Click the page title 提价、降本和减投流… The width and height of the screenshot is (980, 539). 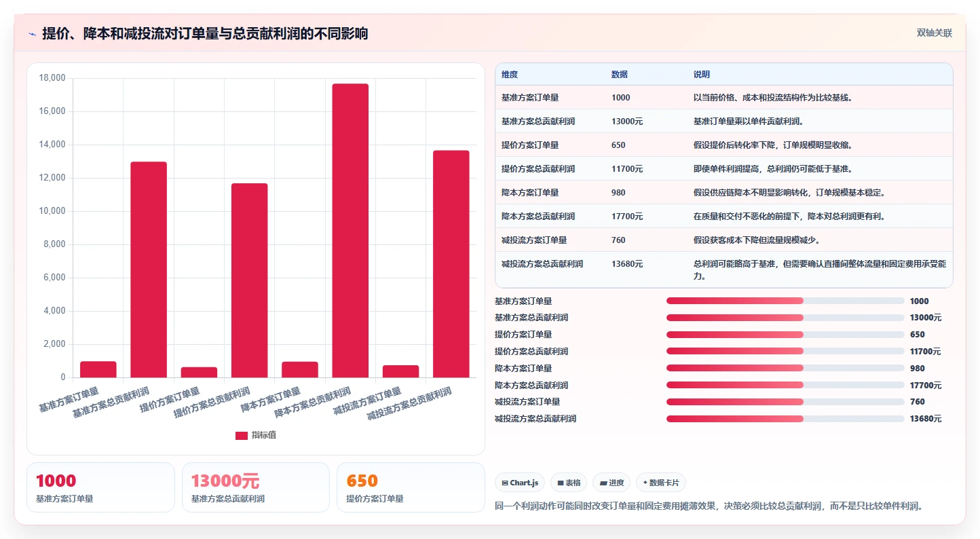click(x=205, y=34)
